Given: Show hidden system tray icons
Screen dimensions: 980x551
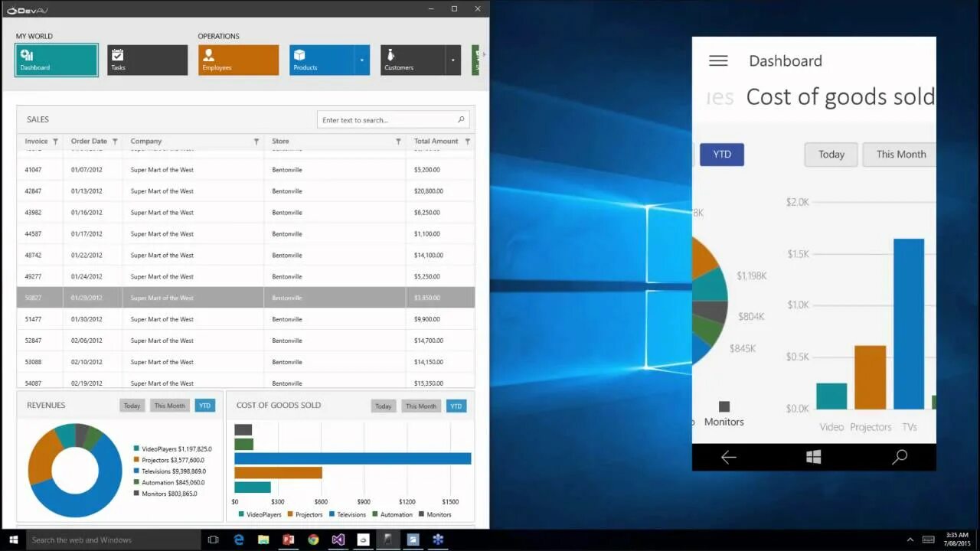Looking at the screenshot, I should 910,540.
